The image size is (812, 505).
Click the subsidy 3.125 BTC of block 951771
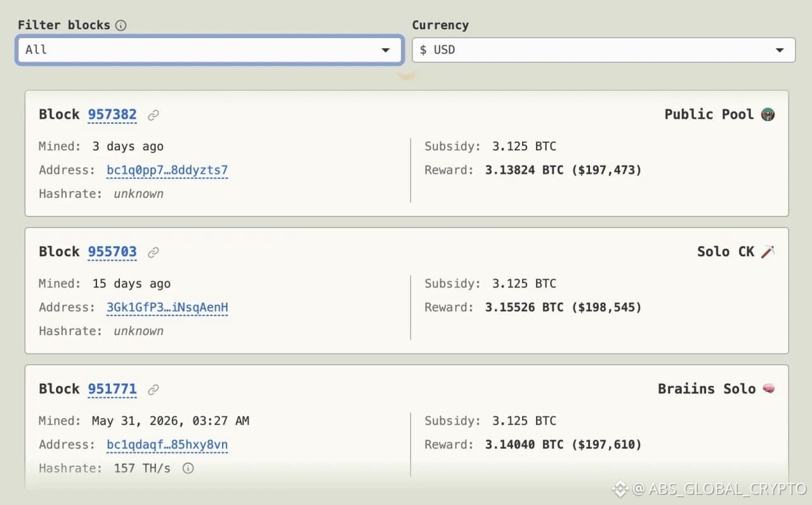coord(524,421)
